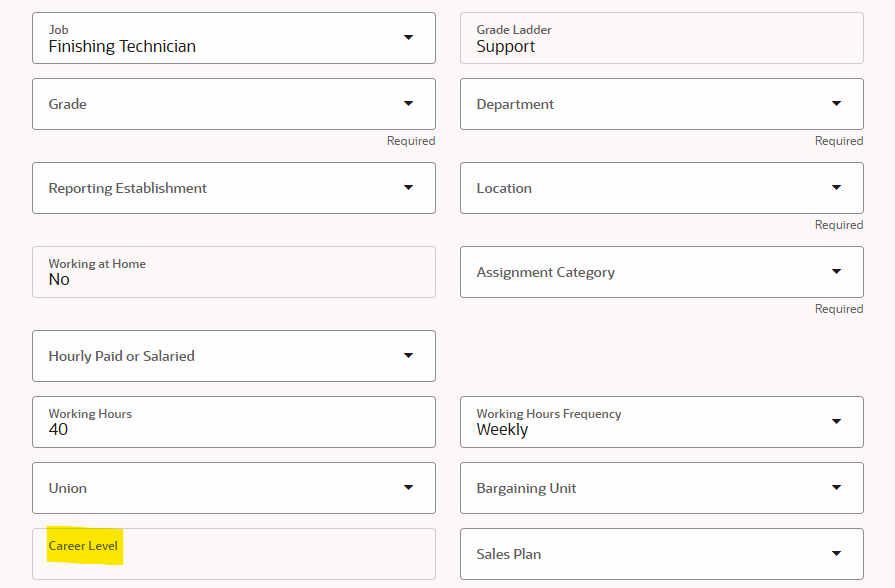The image size is (895, 588).
Task: Select the highlighted Career Level field
Action: tap(84, 547)
